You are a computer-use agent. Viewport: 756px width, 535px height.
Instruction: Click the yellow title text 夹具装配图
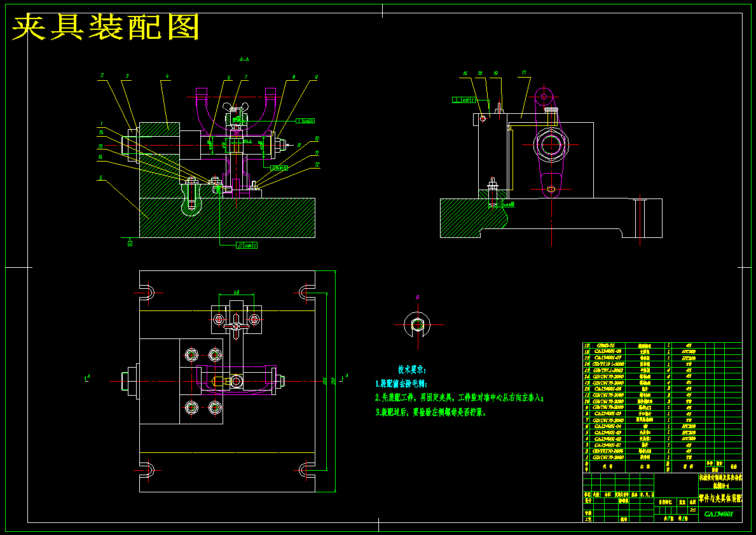coord(106,27)
